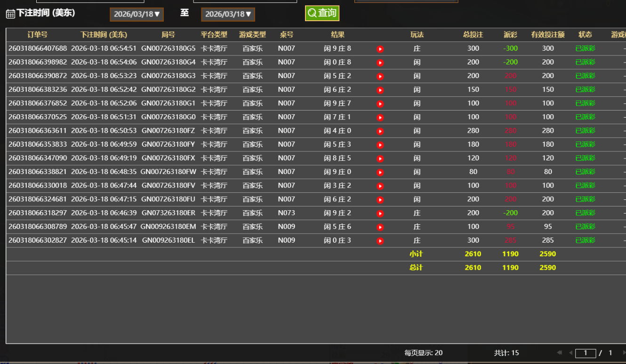Click the 查询 search button
This screenshot has height=364, width=626.
point(322,13)
